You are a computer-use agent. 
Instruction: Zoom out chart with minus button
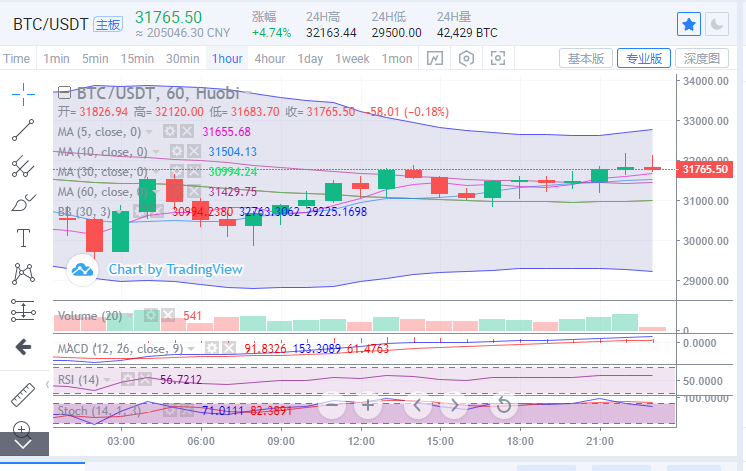pyautogui.click(x=332, y=405)
